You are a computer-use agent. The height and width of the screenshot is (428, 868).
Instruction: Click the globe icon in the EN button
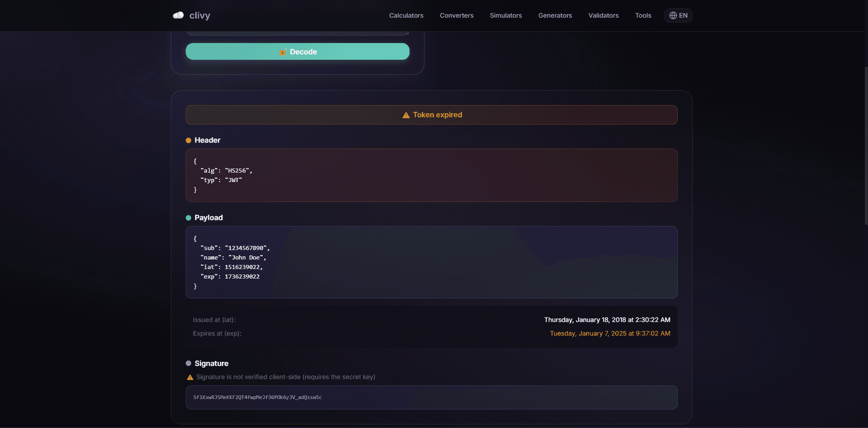click(672, 15)
